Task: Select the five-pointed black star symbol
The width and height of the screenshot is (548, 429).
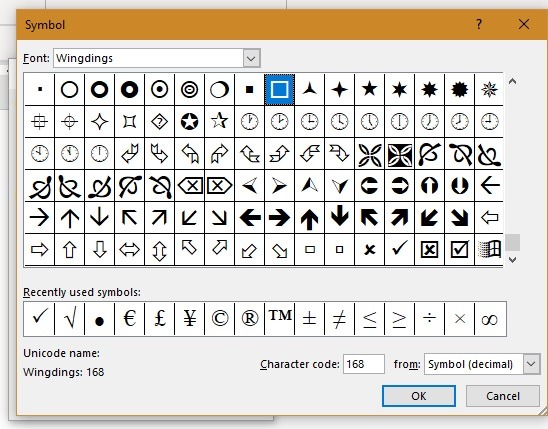Action: click(x=369, y=89)
